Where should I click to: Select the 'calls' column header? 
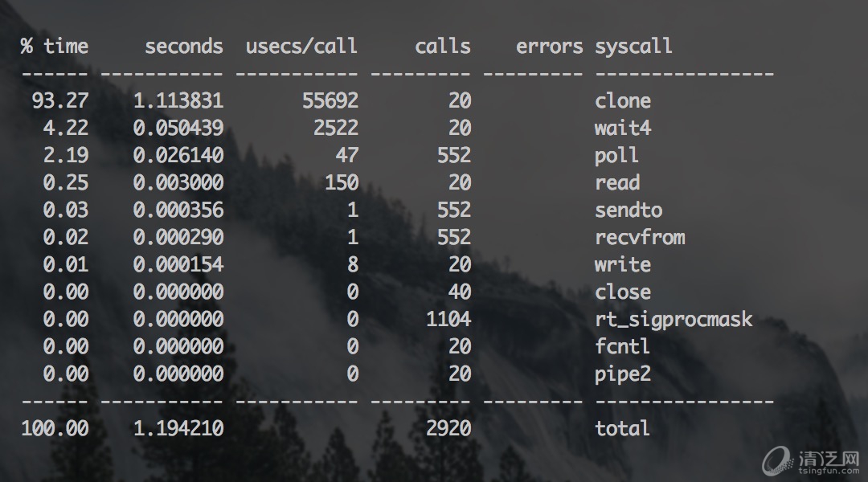[x=442, y=46]
